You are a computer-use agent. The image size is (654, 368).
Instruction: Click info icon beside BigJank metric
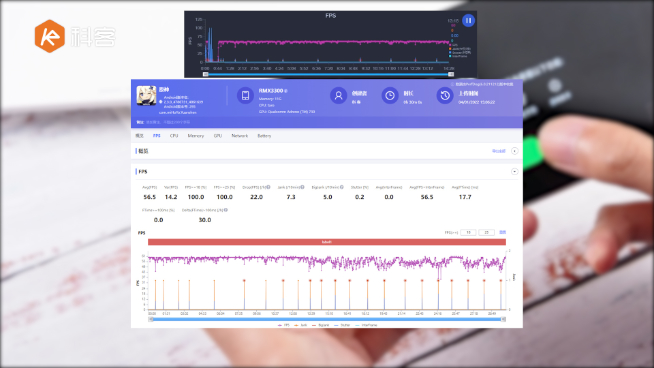[342, 187]
